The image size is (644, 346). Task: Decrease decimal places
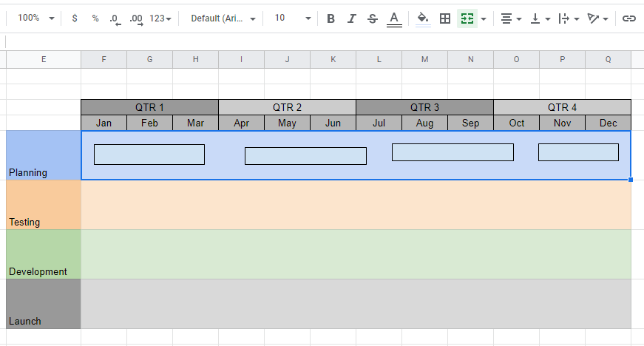(115, 18)
